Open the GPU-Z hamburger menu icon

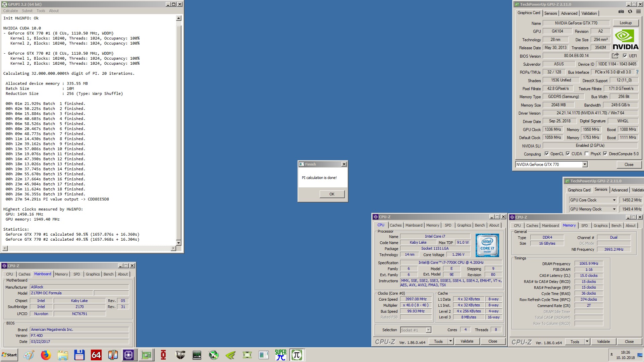[x=638, y=11]
